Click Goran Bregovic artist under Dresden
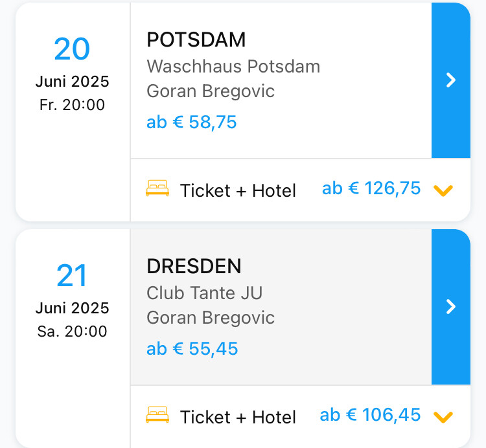The height and width of the screenshot is (448, 486). pyautogui.click(x=211, y=318)
